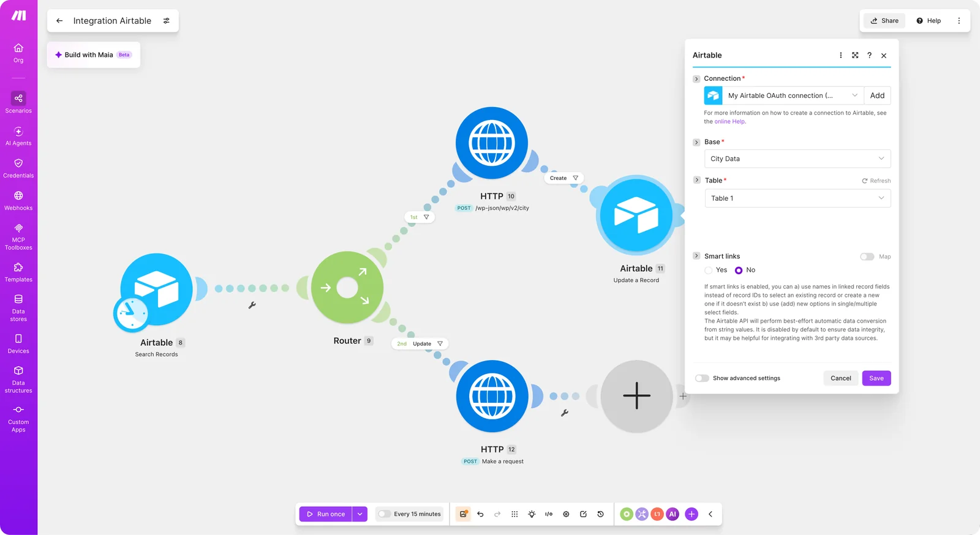Expand the Table field chevron
Image resolution: width=980 pixels, height=535 pixels.
click(x=696, y=180)
